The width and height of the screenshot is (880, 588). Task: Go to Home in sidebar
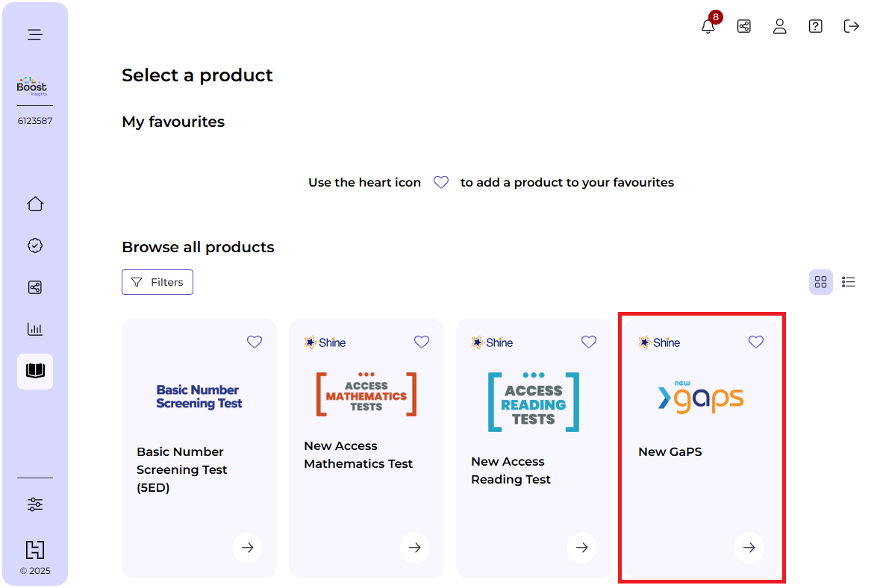tap(35, 204)
